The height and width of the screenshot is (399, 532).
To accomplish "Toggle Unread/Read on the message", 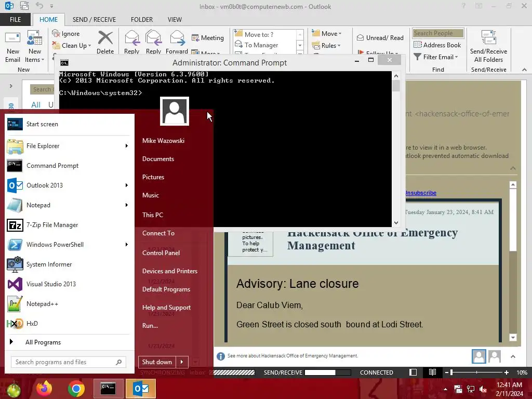I will [x=380, y=37].
